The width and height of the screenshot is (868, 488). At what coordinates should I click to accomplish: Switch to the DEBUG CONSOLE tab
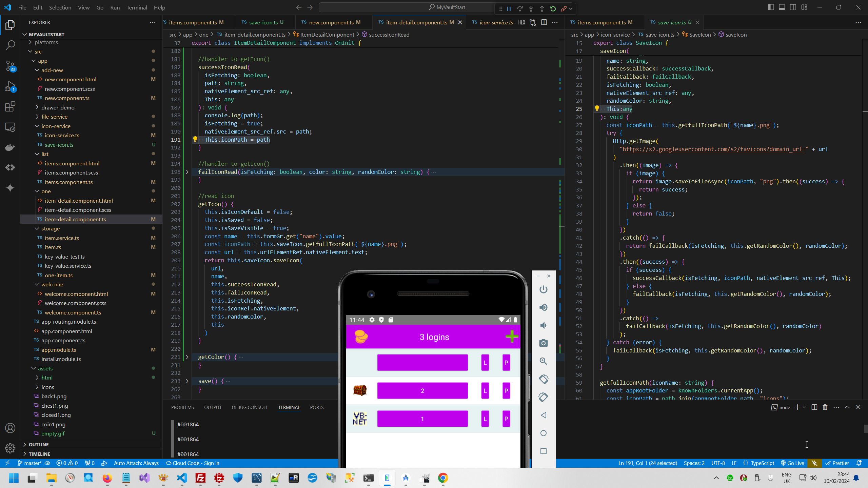250,407
